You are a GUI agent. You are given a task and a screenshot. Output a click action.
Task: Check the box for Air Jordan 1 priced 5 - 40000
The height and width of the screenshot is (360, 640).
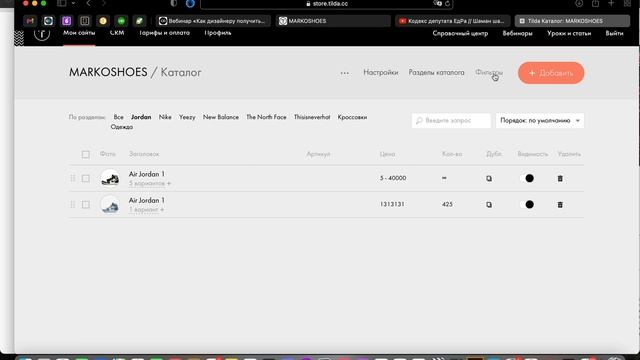point(85,178)
